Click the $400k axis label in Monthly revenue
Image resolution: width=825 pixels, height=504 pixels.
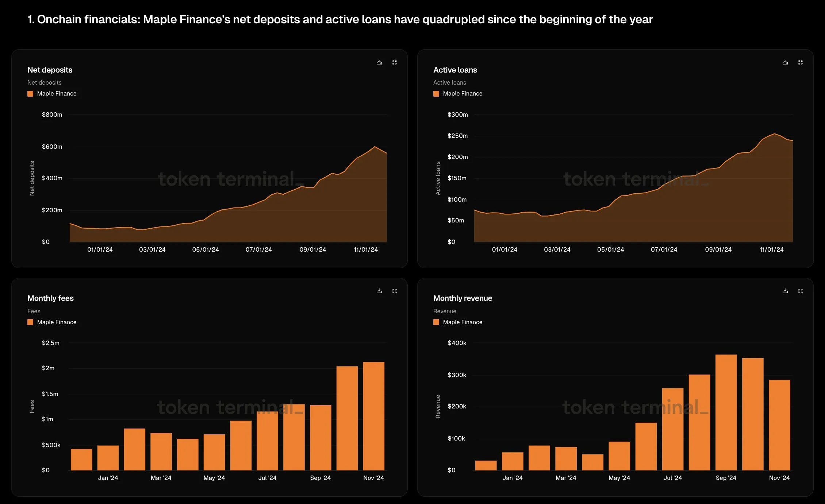tap(457, 343)
